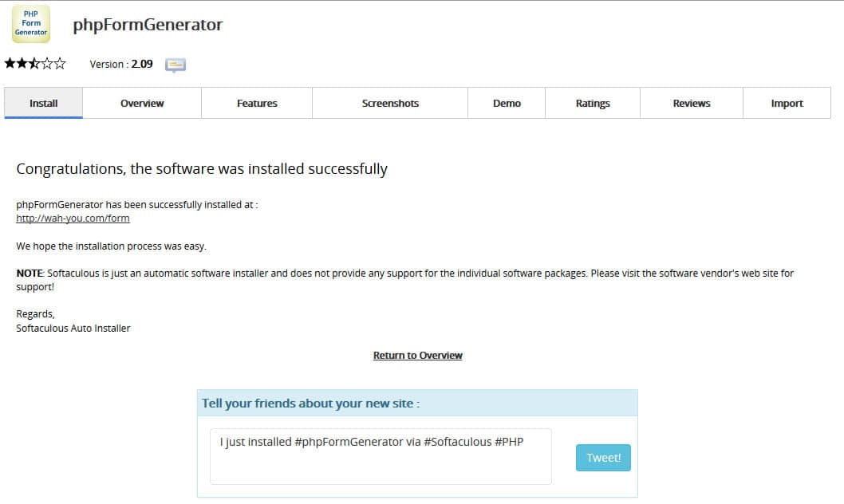Viewport: 844px width, 504px height.
Task: Open the Ratings tab
Action: tap(593, 104)
